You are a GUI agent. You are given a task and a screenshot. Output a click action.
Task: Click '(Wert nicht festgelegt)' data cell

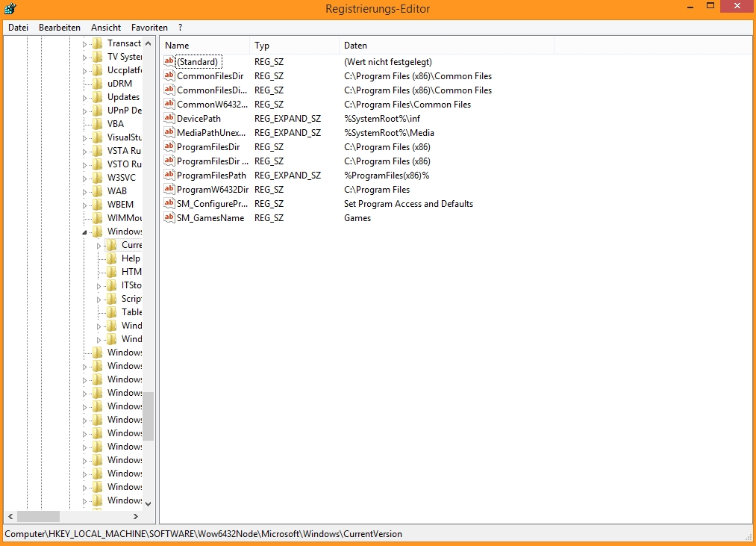[x=387, y=62]
